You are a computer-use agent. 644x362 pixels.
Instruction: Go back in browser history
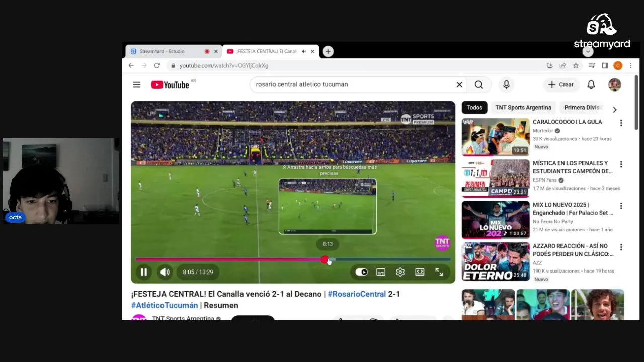click(131, 65)
